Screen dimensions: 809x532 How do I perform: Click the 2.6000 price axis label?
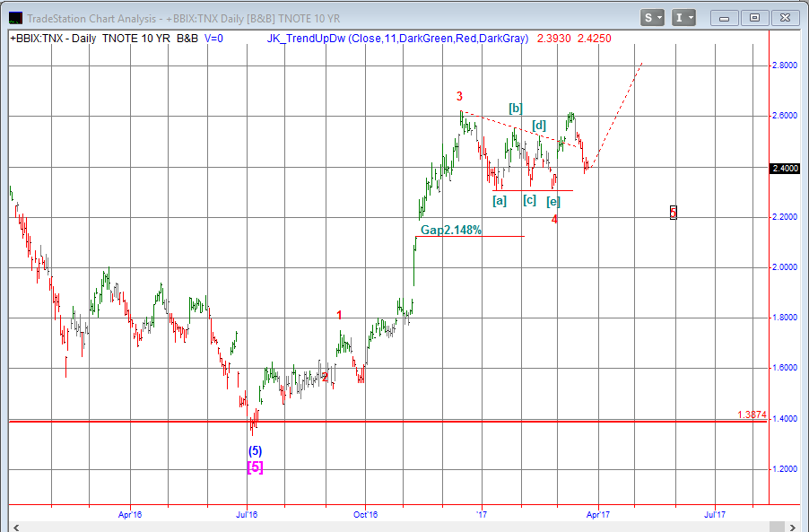pyautogui.click(x=784, y=116)
